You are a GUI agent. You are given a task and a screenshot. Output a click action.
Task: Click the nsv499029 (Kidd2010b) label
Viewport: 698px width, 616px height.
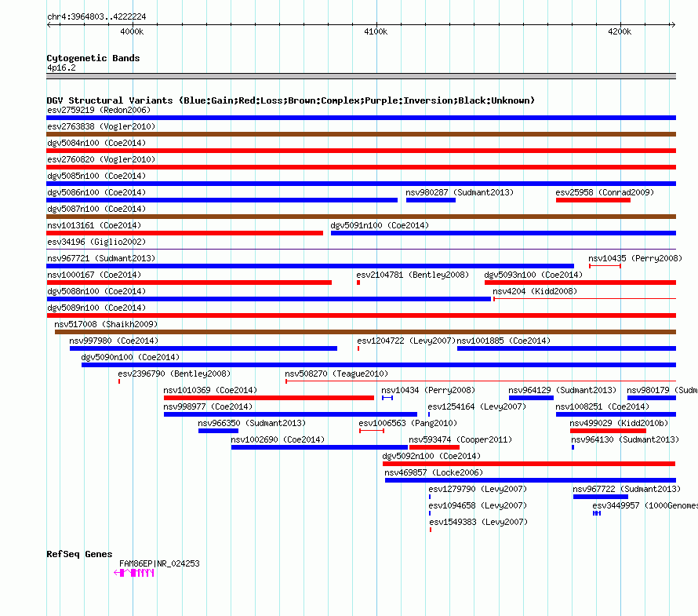(x=619, y=423)
